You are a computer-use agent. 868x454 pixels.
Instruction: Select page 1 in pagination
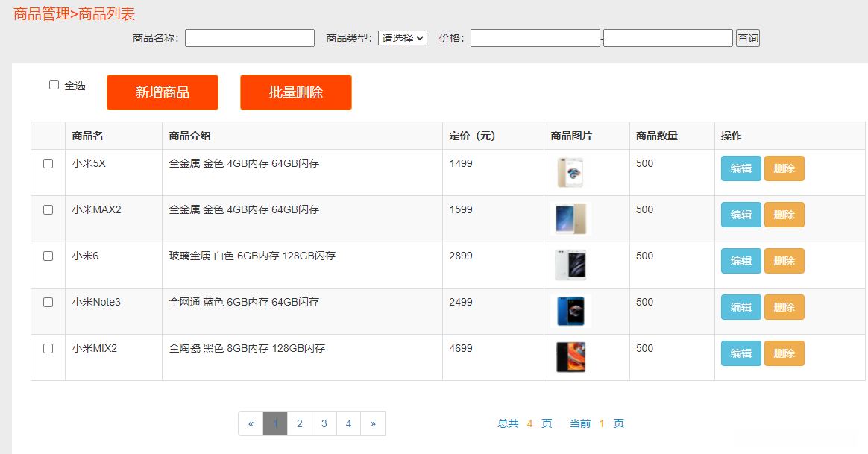[x=275, y=423]
